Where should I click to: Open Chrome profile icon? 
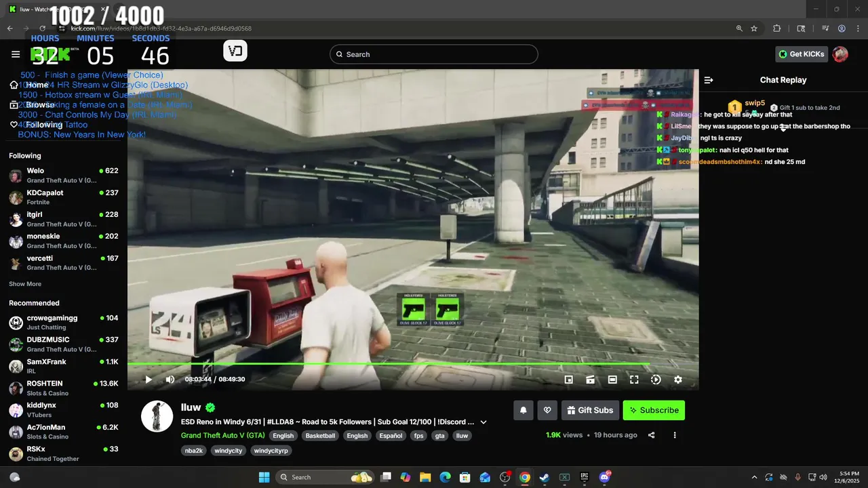pos(842,28)
